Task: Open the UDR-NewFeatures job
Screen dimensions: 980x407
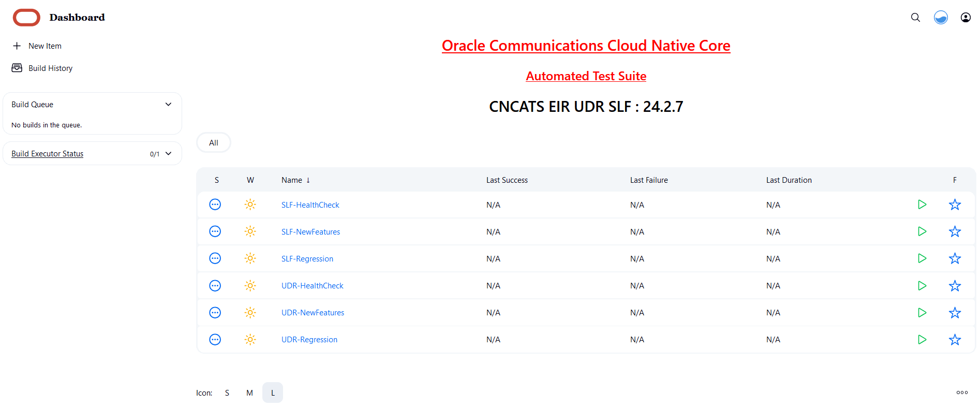Action: 313,313
